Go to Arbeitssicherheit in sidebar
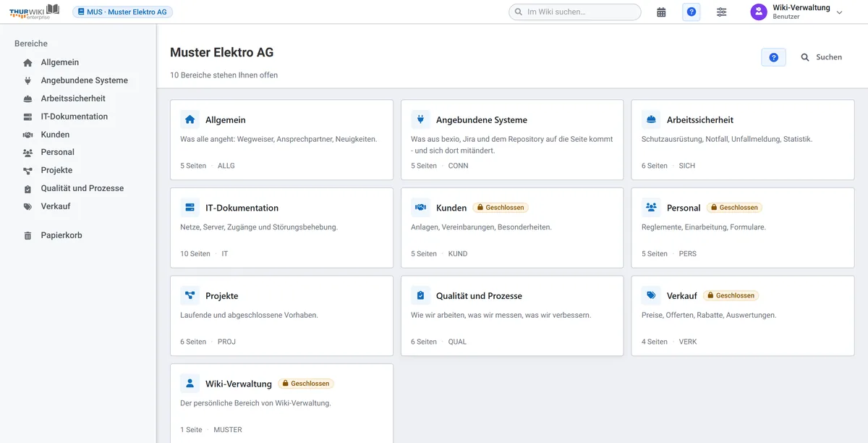Screen dimensions: 868x443 tap(73, 98)
